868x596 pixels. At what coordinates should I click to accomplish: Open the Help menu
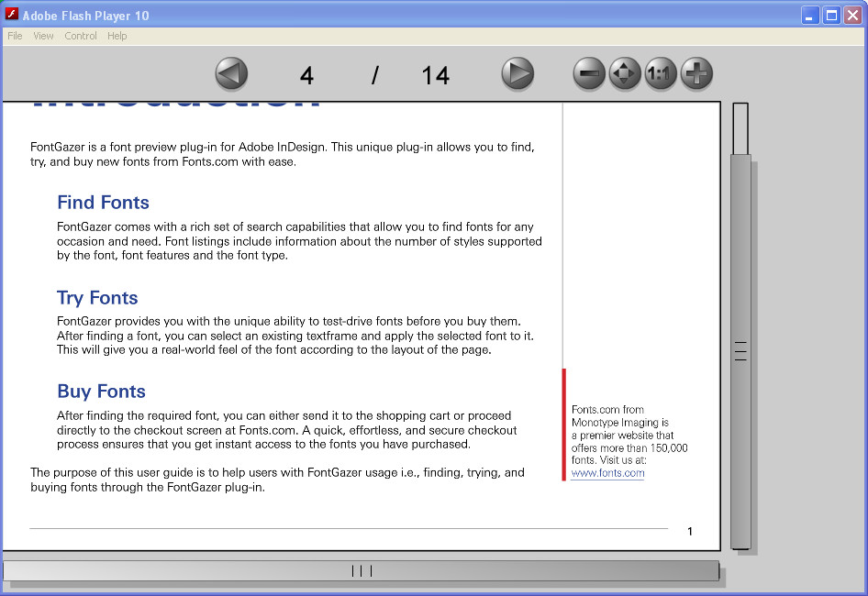tap(117, 36)
